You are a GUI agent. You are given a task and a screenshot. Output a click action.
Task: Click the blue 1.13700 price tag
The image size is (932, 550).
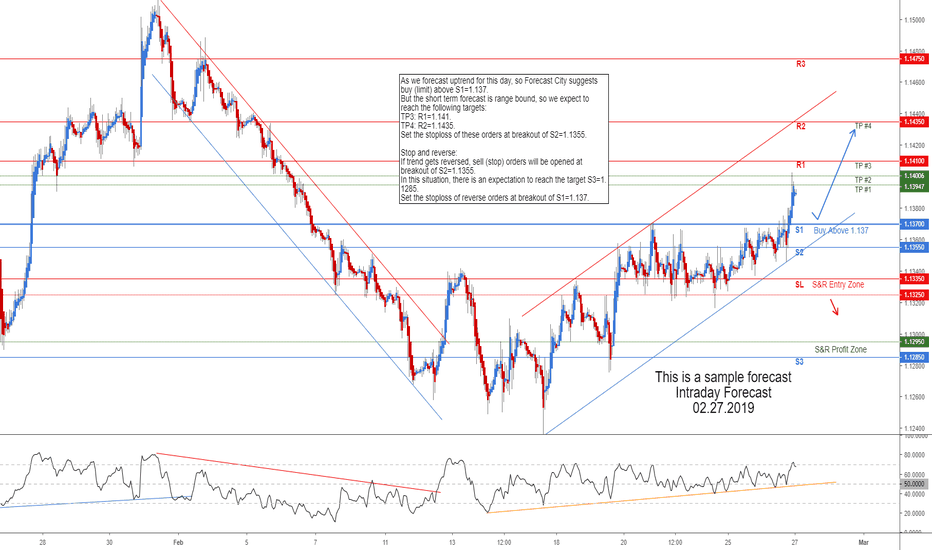(x=914, y=224)
